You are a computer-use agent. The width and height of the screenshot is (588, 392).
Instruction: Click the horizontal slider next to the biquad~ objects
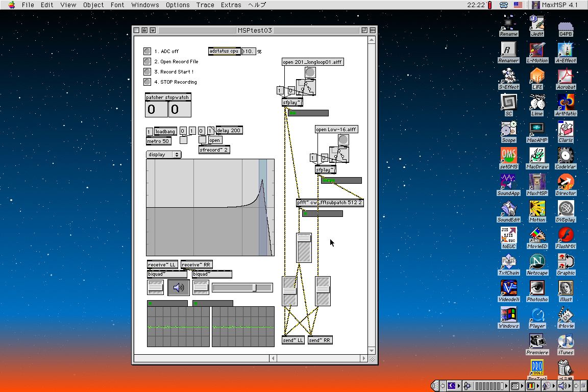[242, 288]
